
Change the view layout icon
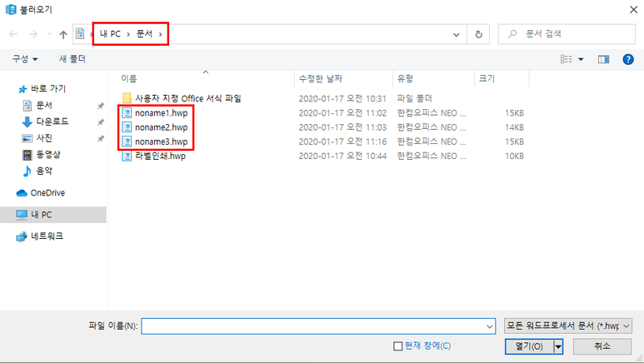pos(567,60)
